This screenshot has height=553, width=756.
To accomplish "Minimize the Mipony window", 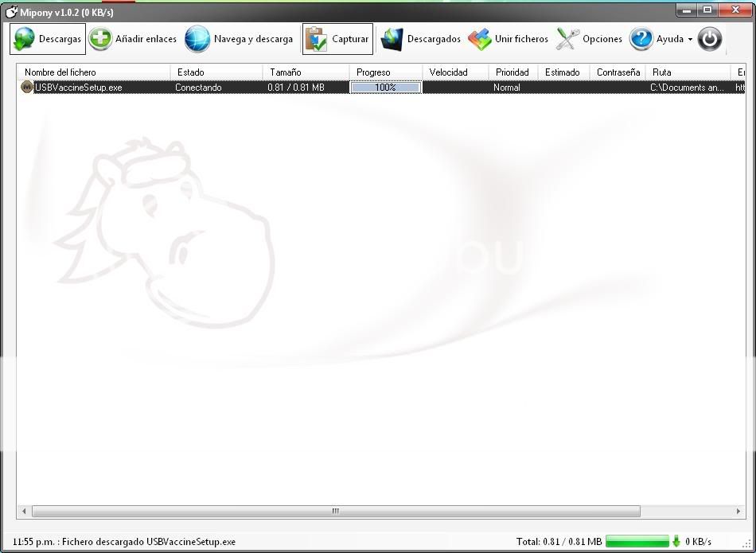I will (687, 10).
